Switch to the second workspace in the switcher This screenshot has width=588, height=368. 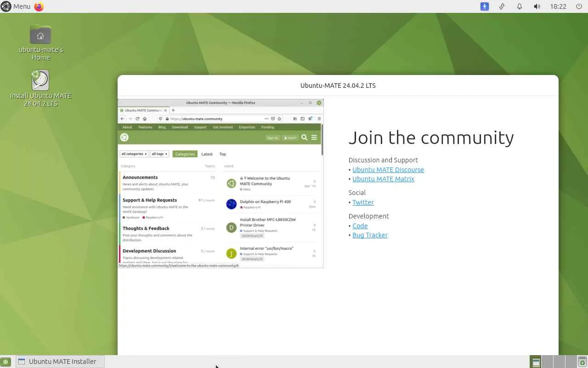(x=547, y=362)
